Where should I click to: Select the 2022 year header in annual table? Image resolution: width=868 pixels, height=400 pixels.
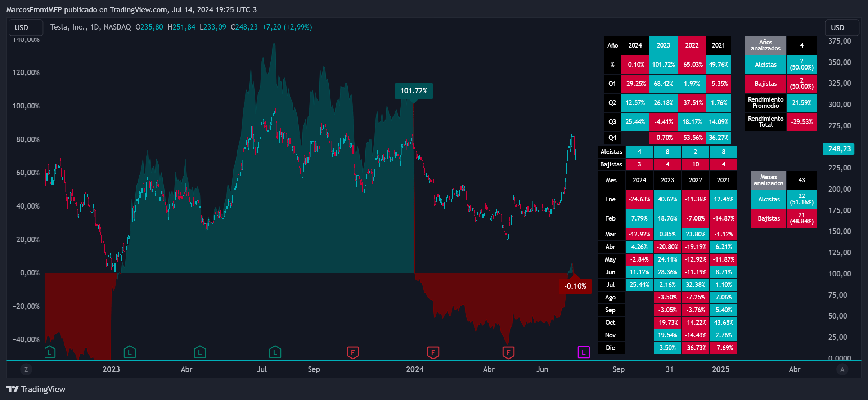pos(692,45)
